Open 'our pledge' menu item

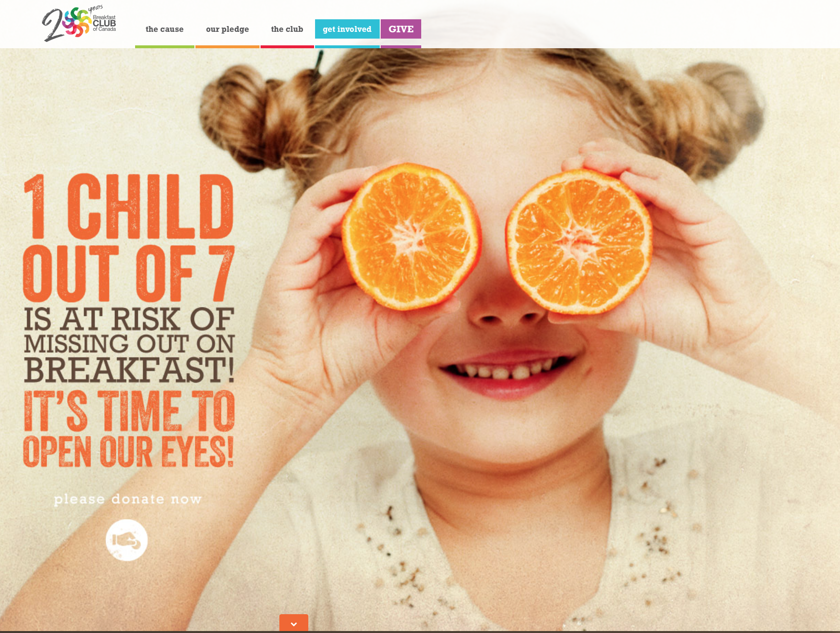[x=227, y=29]
